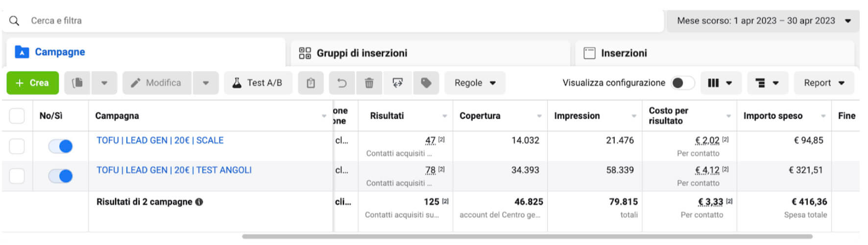Click the trash delete icon
Screen dimensions: 868x245
[369, 83]
